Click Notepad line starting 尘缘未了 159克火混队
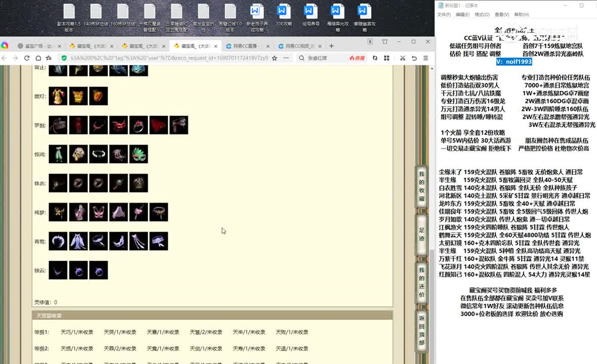The width and height of the screenshot is (597, 364). 510,172
